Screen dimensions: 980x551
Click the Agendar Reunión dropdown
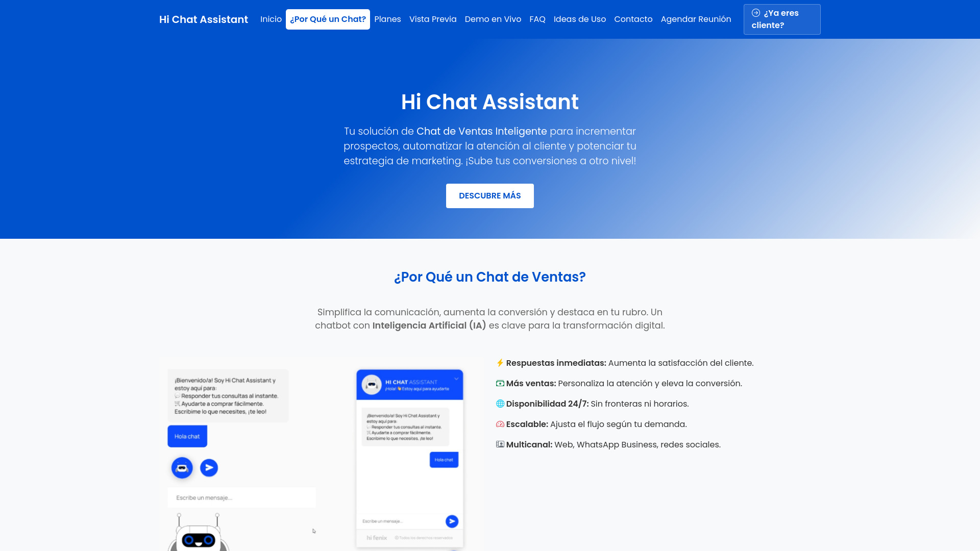click(696, 19)
